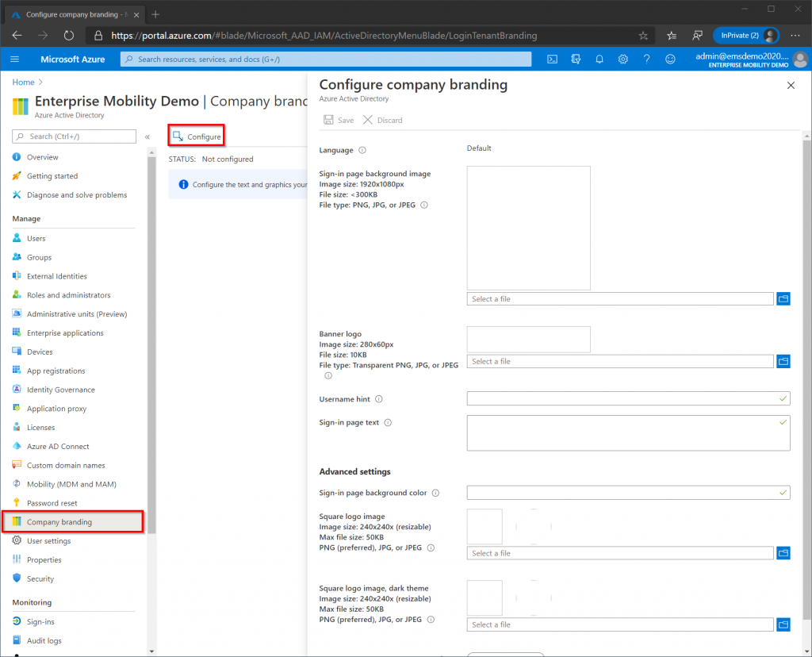Open App registrations
Viewport: 812px width, 657px height.
pos(56,371)
